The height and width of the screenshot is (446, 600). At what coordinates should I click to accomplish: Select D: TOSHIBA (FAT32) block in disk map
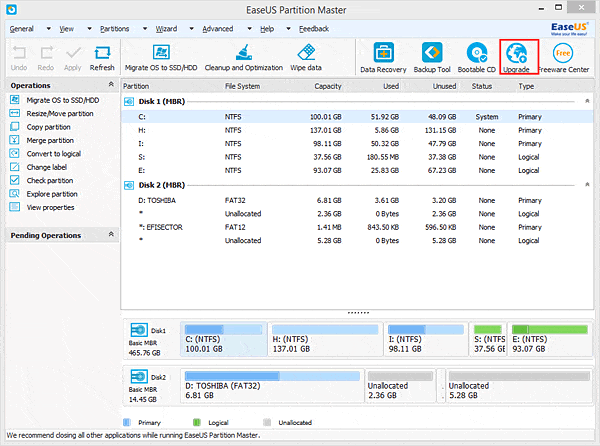pos(272,386)
